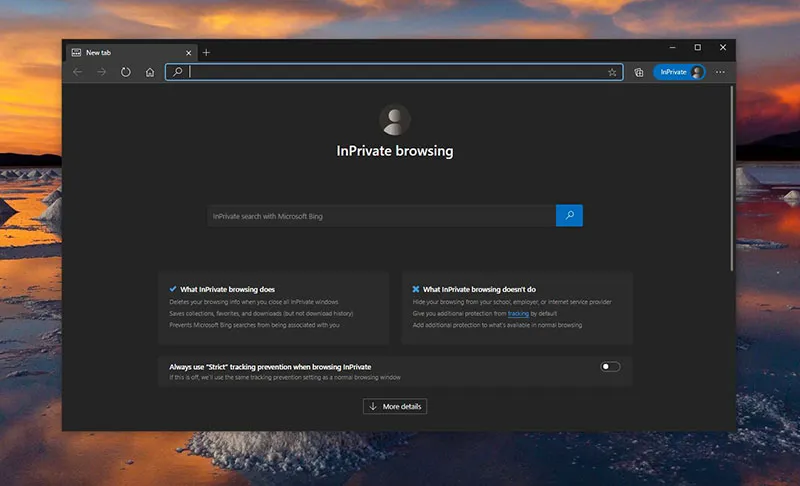Click the blue Bing search button
The height and width of the screenshot is (486, 800).
pyautogui.click(x=569, y=215)
